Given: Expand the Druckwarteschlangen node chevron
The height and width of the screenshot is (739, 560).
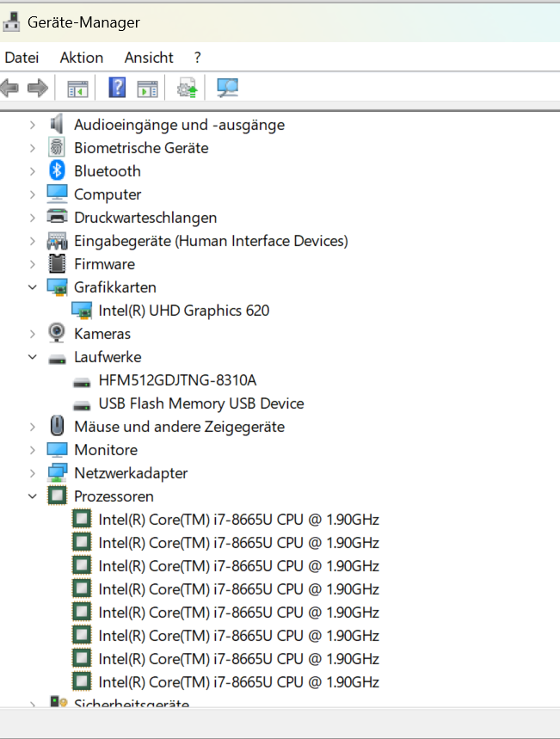Looking at the screenshot, I should (x=32, y=218).
